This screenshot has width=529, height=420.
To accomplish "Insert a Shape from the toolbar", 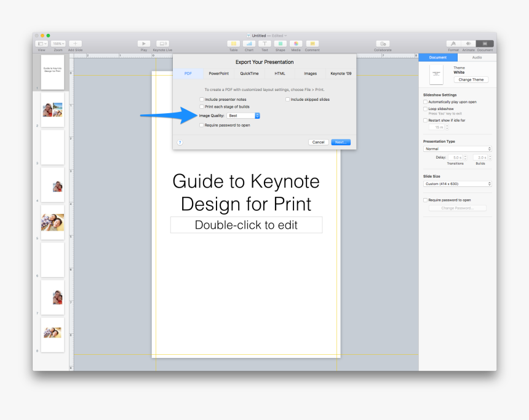I will point(280,44).
